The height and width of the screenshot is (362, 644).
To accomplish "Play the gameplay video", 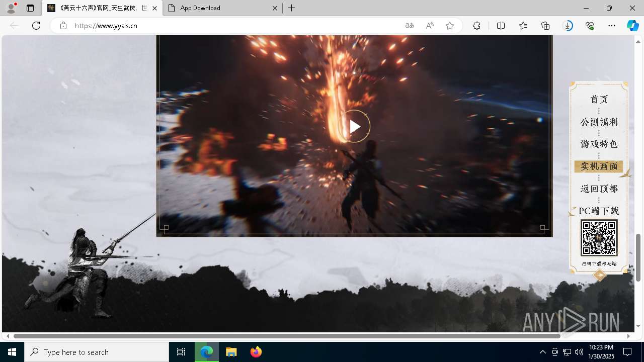I will [x=355, y=126].
